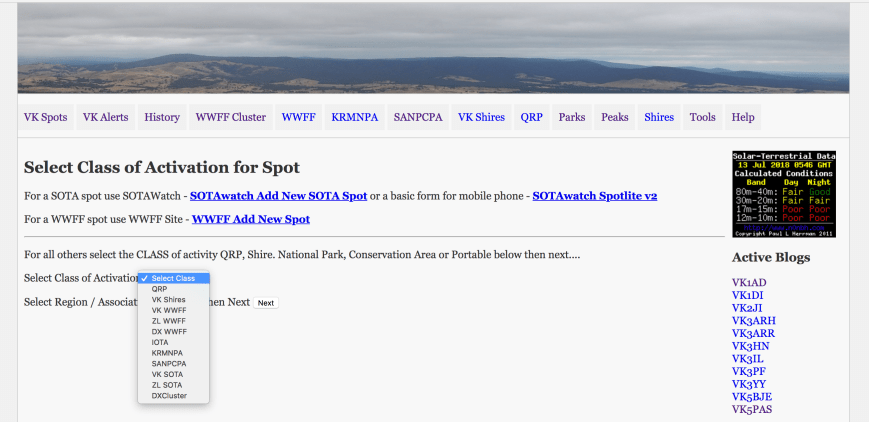
Task: Open the VK5PAS blog link
Action: 752,409
